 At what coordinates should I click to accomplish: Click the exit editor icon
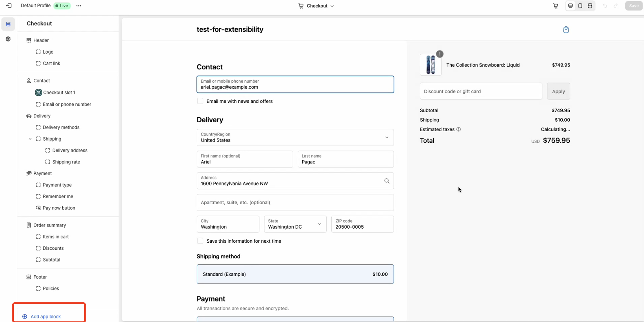click(x=9, y=6)
